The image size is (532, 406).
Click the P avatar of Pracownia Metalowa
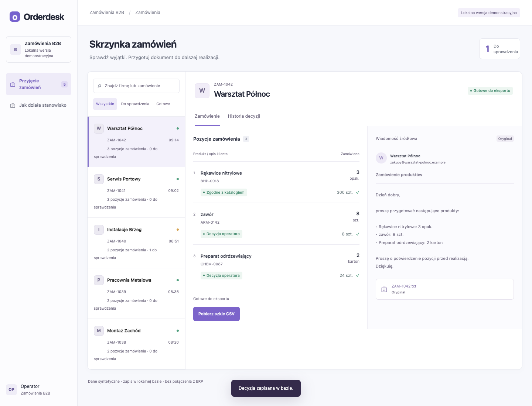[x=99, y=280]
